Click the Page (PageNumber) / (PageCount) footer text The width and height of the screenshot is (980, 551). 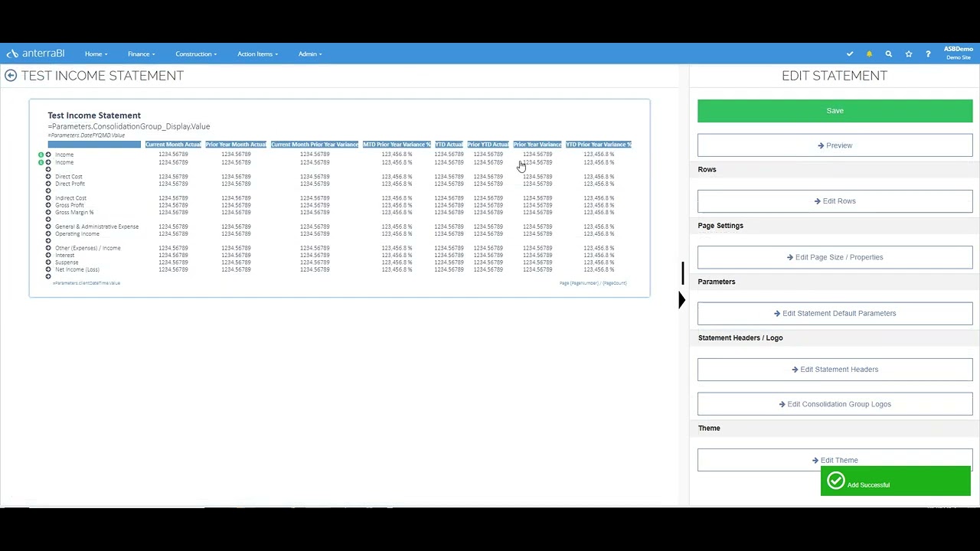coord(593,283)
